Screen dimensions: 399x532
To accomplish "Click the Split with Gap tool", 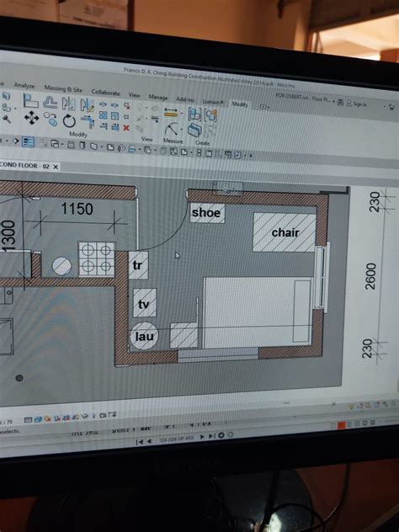I will (x=114, y=105).
